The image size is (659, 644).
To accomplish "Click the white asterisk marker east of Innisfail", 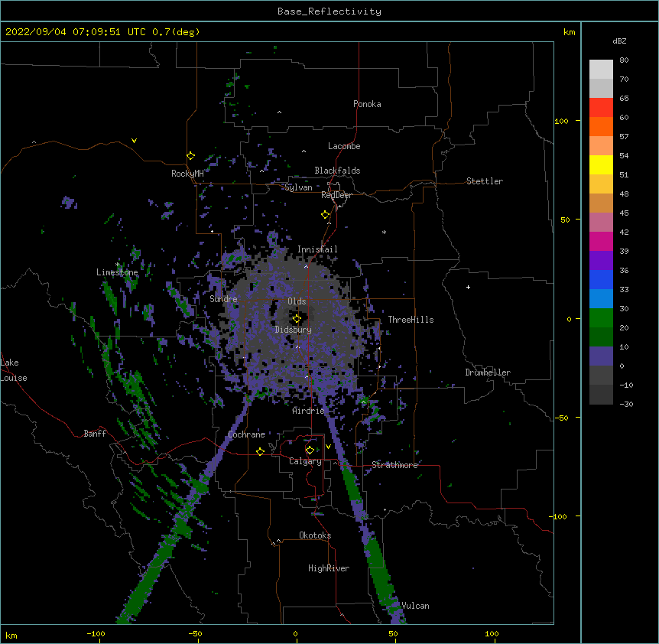I will coord(384,232).
